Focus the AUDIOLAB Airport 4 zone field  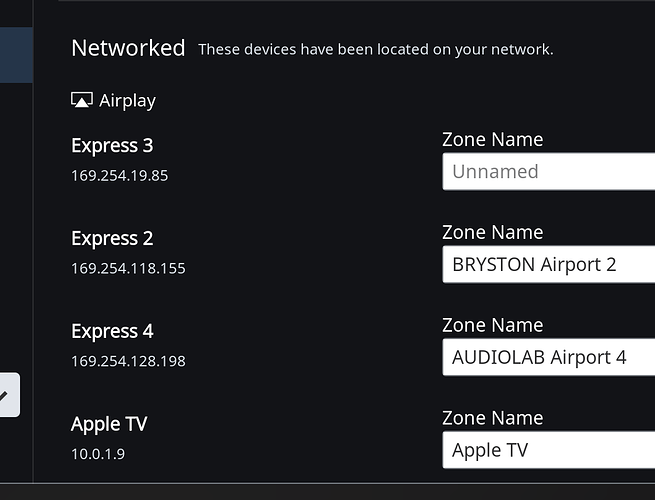pos(549,357)
